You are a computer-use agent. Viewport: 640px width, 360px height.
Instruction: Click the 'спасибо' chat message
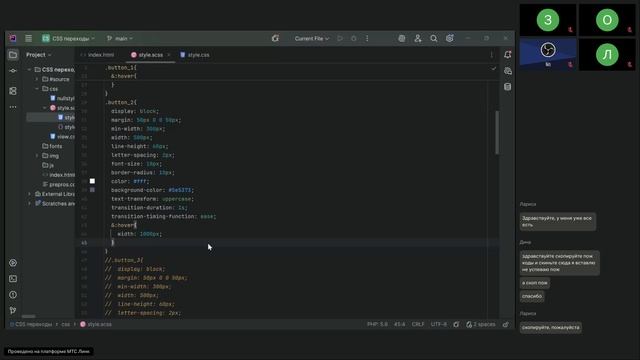[532, 296]
